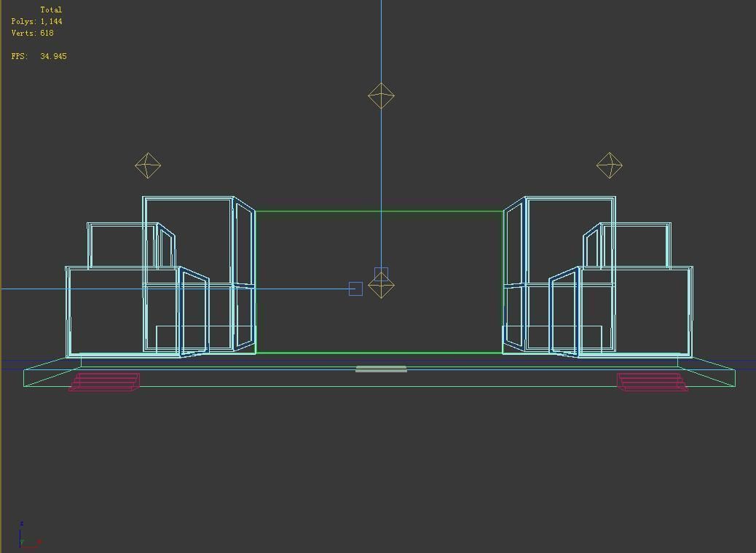Select the XYZ axis gizmo
This screenshot has width=756, height=553.
tap(29, 536)
